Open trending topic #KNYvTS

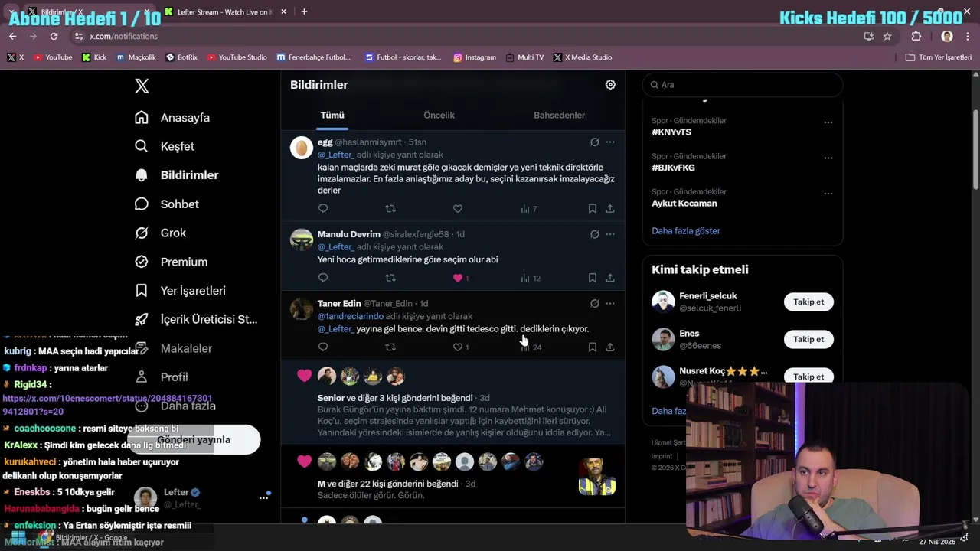point(671,132)
